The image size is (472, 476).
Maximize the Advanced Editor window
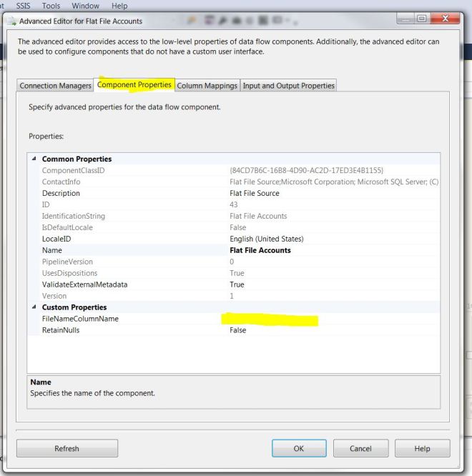pos(422,19)
